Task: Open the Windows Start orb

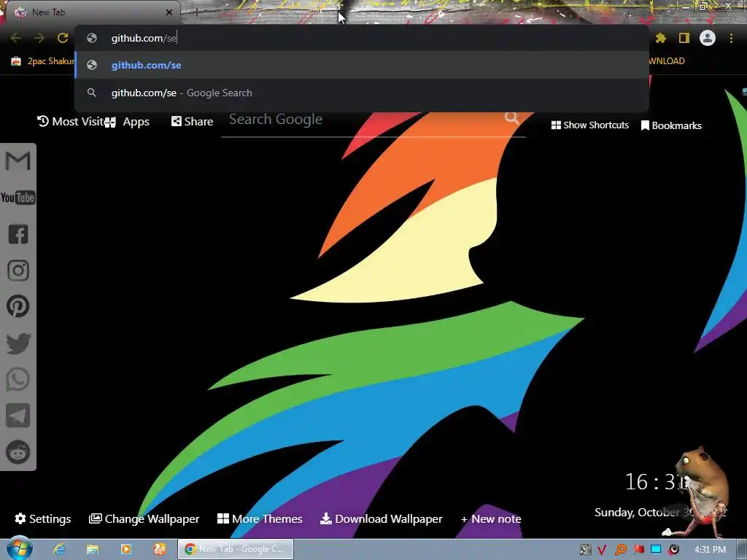Action: [19, 548]
